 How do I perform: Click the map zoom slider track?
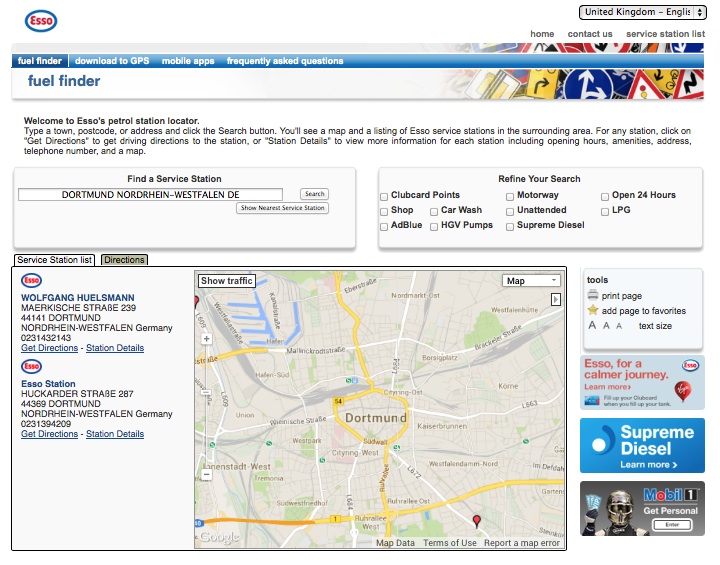point(206,400)
